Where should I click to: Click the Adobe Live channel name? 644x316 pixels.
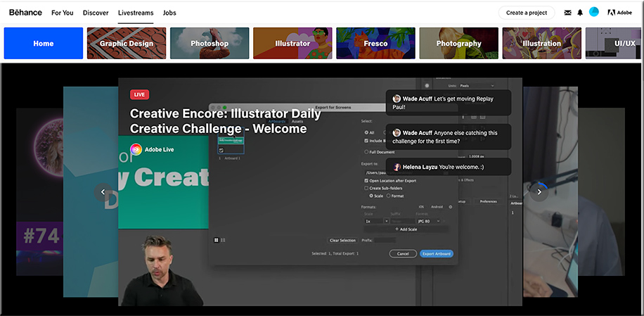[x=159, y=150]
